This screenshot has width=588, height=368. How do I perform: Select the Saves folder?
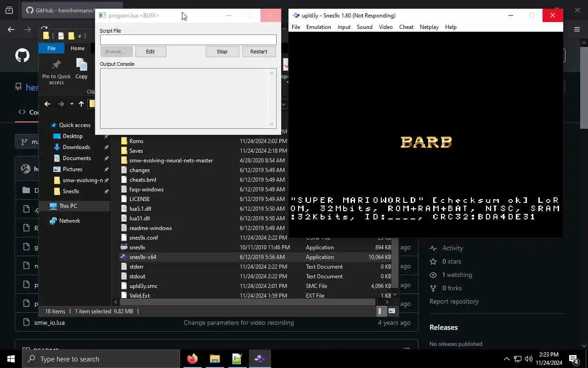136,151
